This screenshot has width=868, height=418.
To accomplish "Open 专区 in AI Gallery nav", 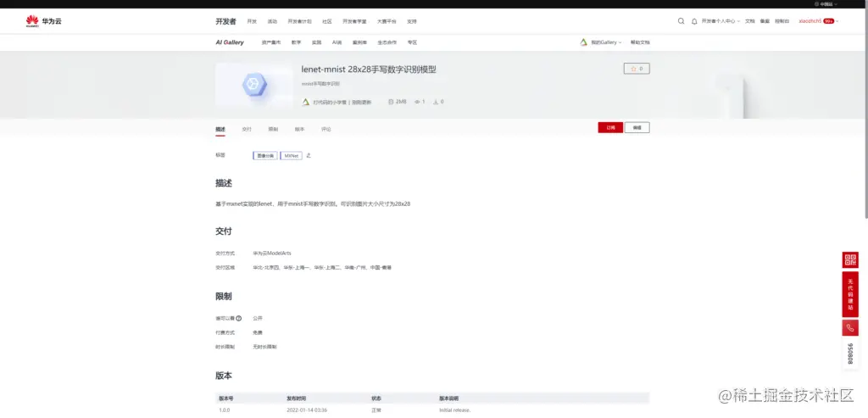I will 412,42.
